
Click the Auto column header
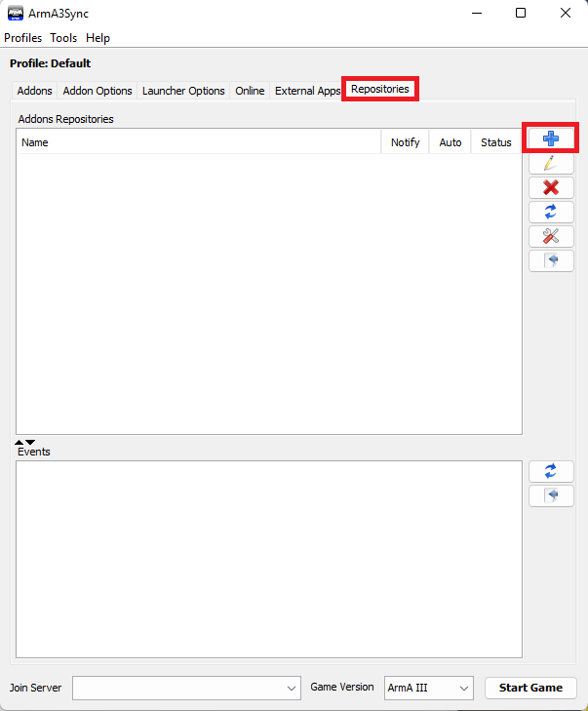coord(451,142)
